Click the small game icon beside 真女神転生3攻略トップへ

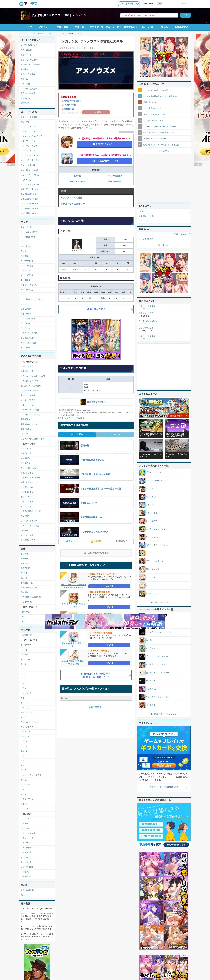tap(83, 402)
